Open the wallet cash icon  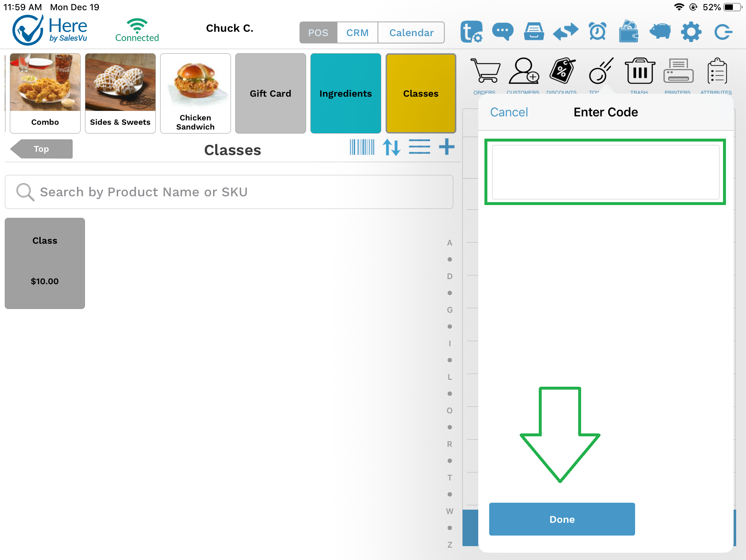coord(629,31)
